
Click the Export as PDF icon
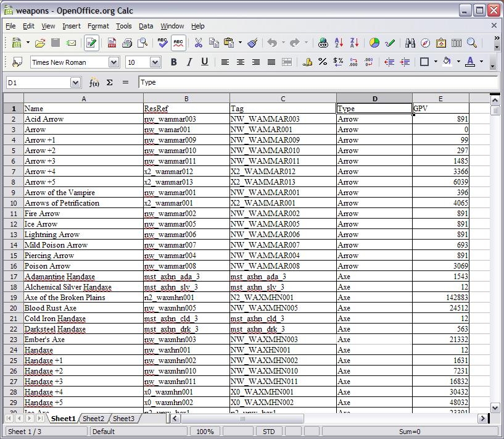point(112,43)
